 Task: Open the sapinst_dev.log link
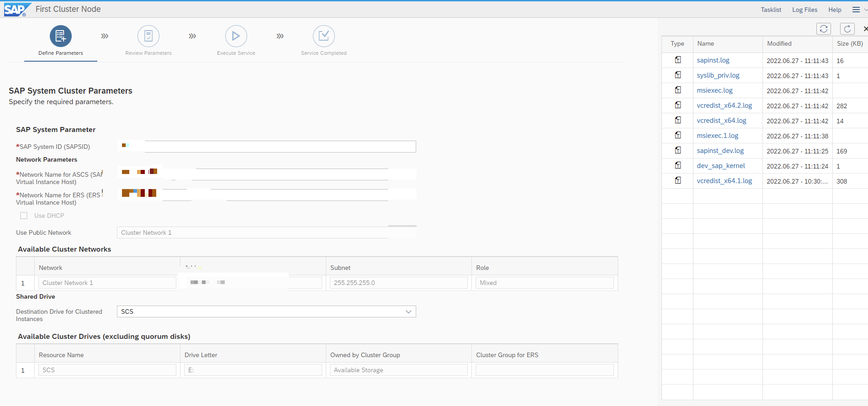click(720, 151)
